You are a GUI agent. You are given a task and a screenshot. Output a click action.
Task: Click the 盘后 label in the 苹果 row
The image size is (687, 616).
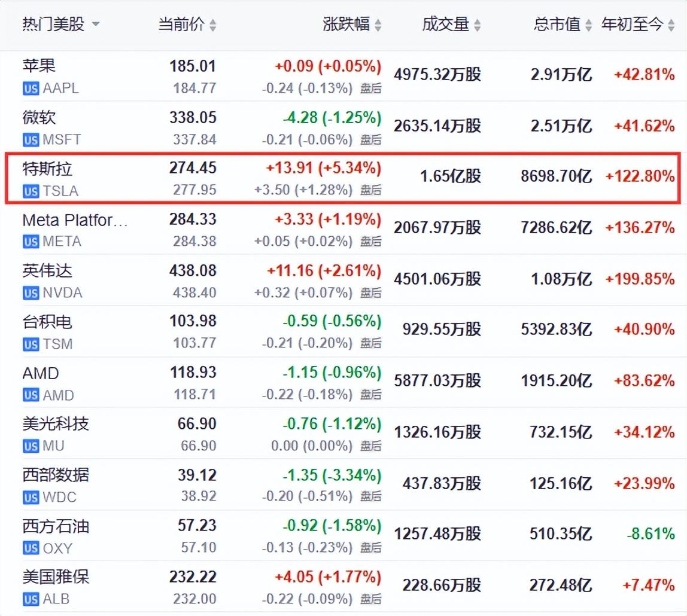(370, 89)
